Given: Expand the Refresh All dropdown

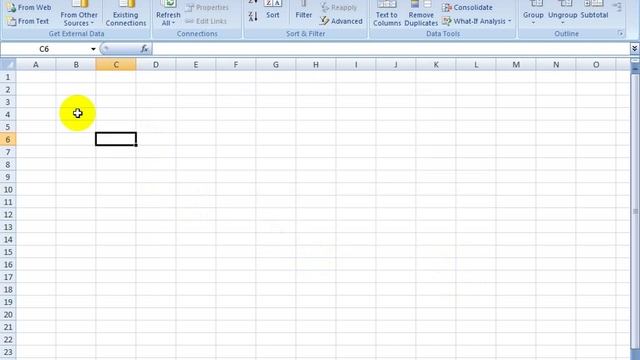Looking at the screenshot, I should (168, 15).
